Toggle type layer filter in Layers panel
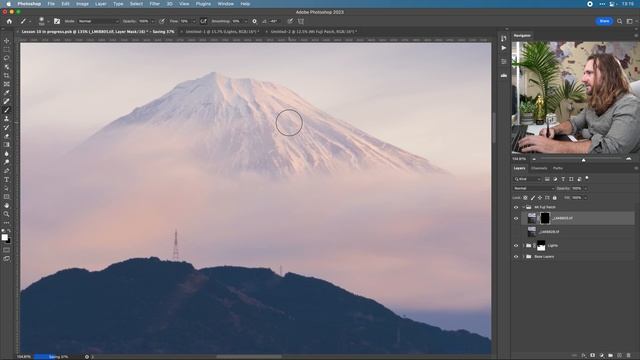Image resolution: width=640 pixels, height=360 pixels. click(563, 179)
